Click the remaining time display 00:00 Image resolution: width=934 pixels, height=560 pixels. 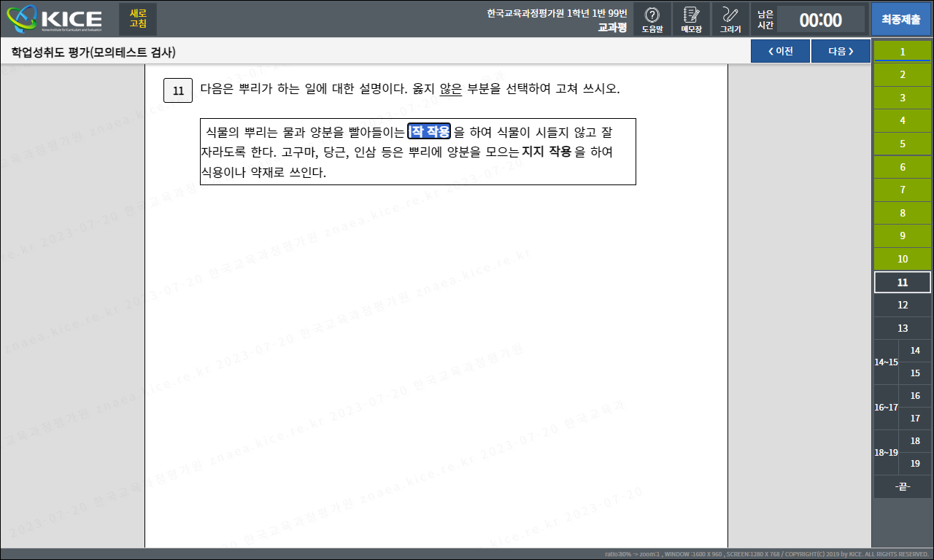(x=821, y=20)
